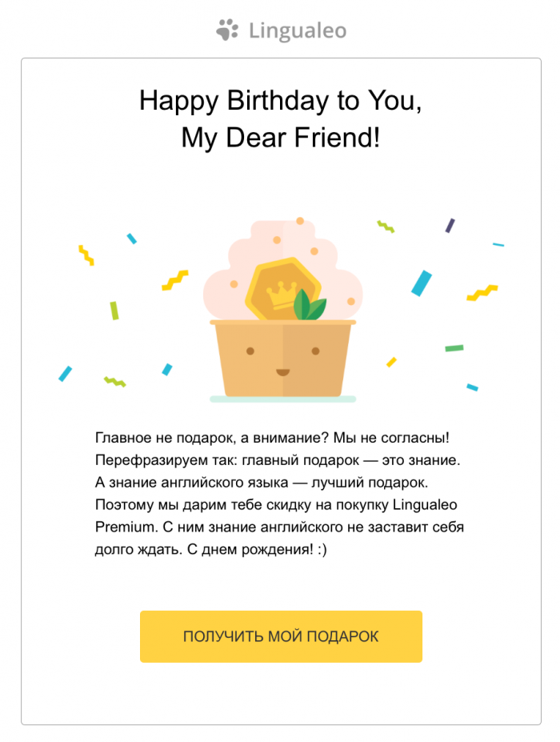Click the first line of Russian paragraph
Image resolution: width=560 pixels, height=742 pixels.
[x=272, y=439]
